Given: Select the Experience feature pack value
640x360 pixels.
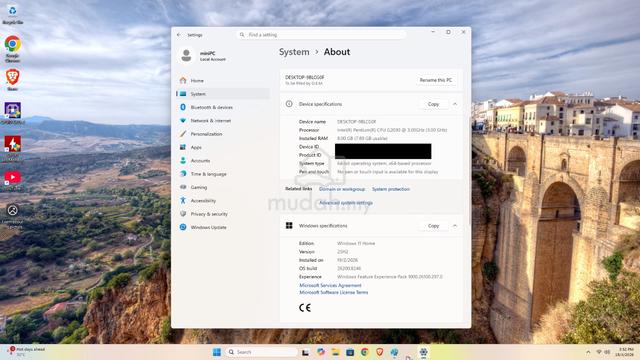Looking at the screenshot, I should click(390, 277).
